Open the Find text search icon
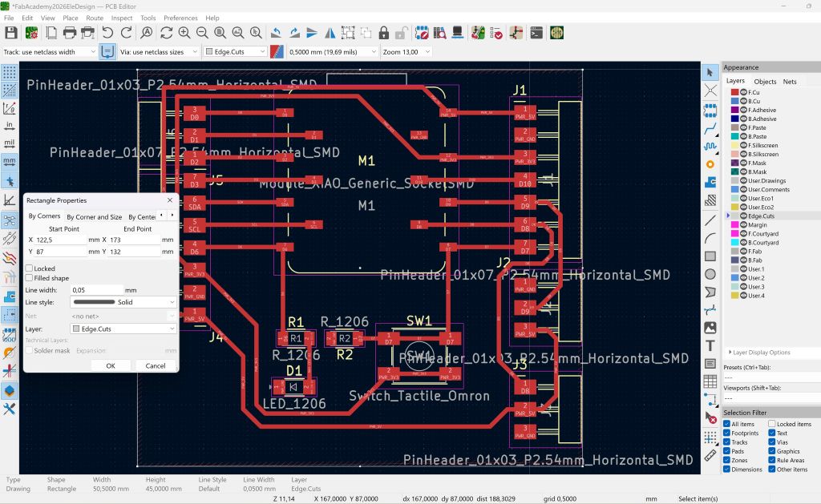The height and width of the screenshot is (504, 821). (147, 33)
